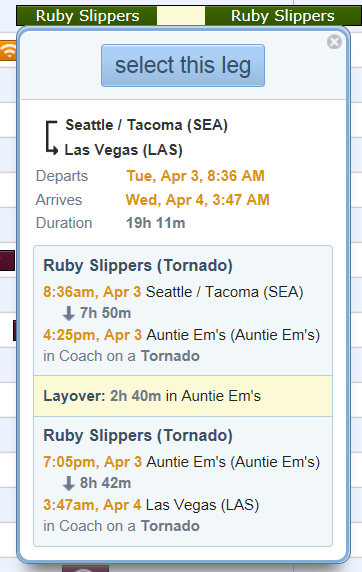Click the upper dark maroon bar behind the popup
Screen dimensions: 362x572
click(7, 260)
